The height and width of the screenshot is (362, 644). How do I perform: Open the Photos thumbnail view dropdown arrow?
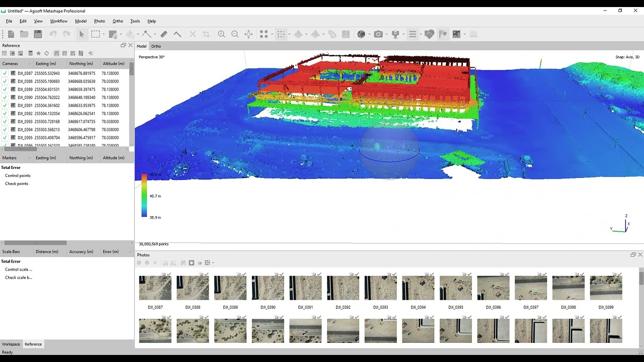click(x=213, y=263)
